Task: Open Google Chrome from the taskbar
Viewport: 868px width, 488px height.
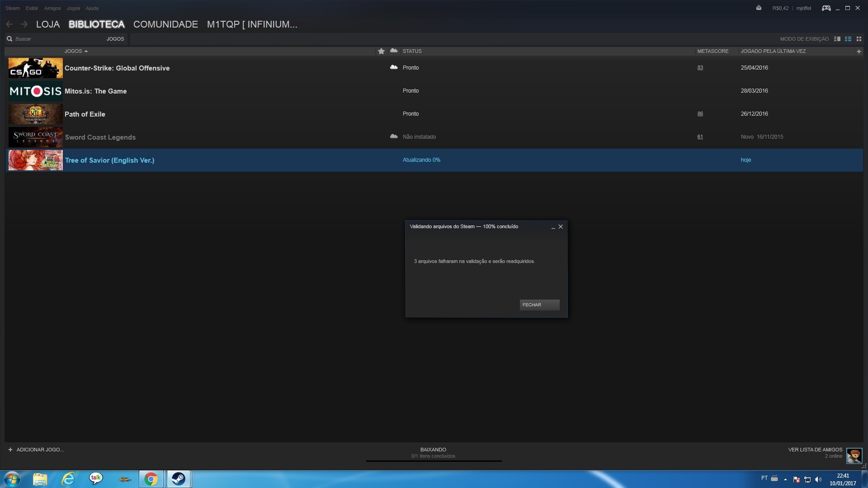Action: pyautogui.click(x=151, y=479)
